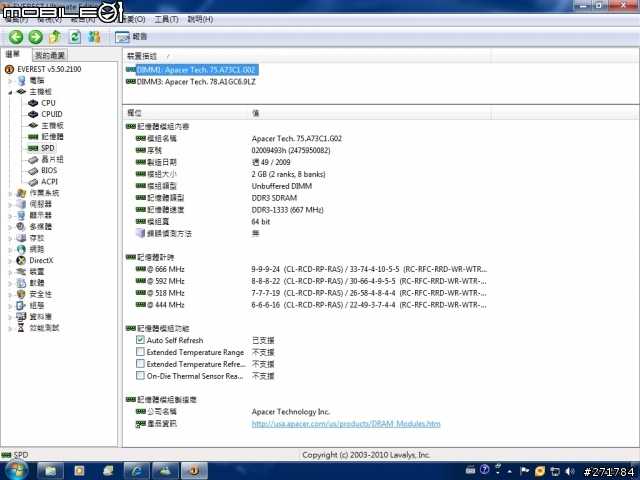Click the help question mark tray icon
The image size is (640, 480).
click(484, 470)
